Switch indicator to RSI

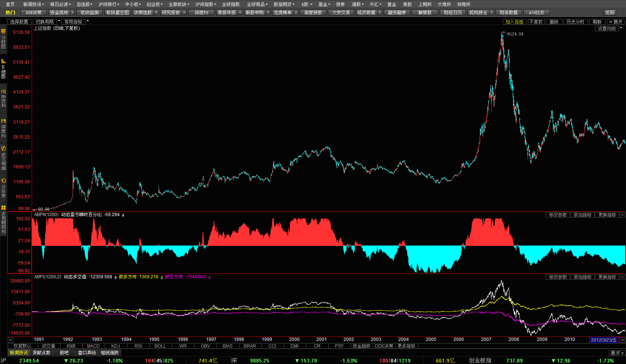[x=138, y=346]
